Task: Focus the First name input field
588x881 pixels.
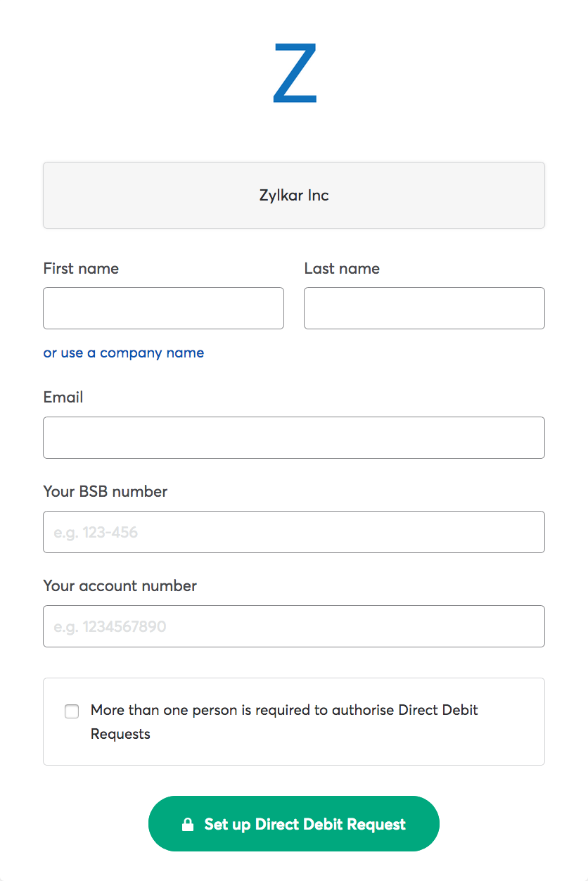Action: (163, 308)
